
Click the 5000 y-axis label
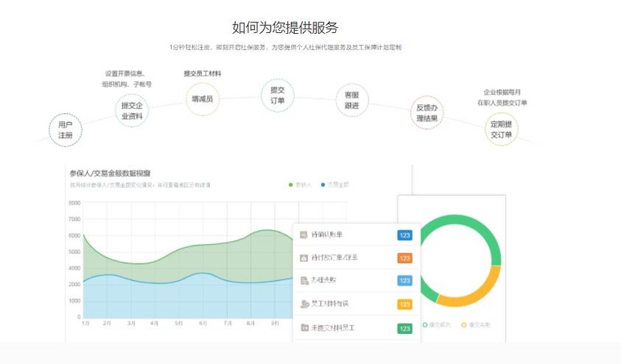pyautogui.click(x=74, y=252)
